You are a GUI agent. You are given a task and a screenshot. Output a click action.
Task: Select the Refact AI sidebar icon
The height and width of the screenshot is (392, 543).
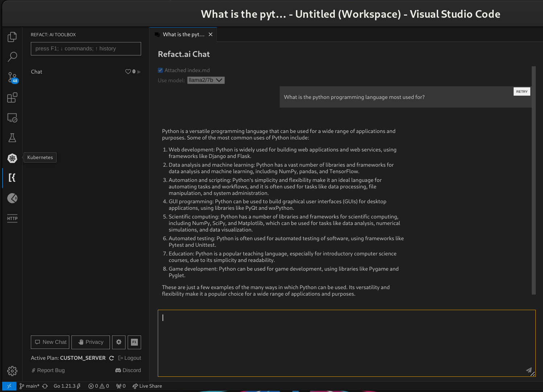pos(12,178)
